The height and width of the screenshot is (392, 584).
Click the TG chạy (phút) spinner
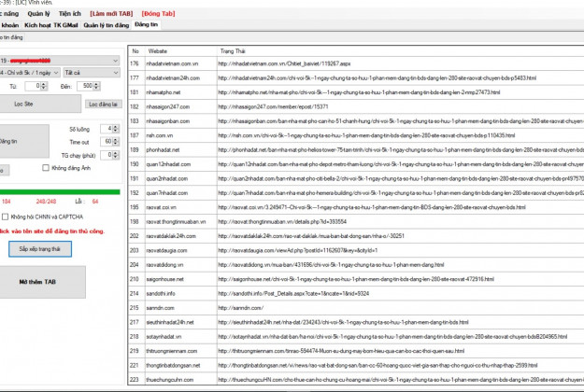pos(109,155)
